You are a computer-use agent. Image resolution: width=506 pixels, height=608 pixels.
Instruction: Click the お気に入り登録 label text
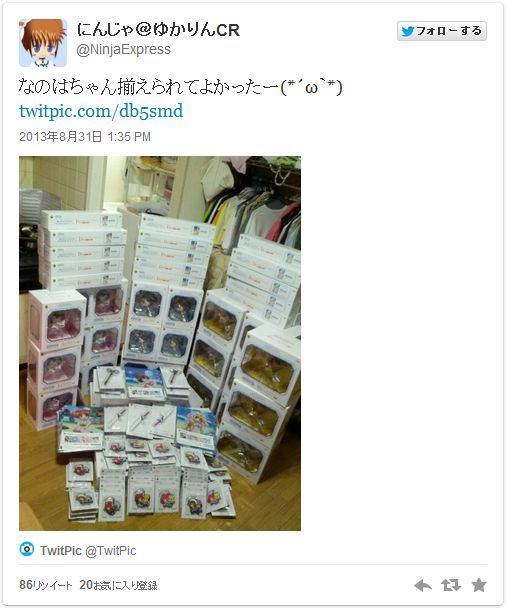[x=125, y=585]
